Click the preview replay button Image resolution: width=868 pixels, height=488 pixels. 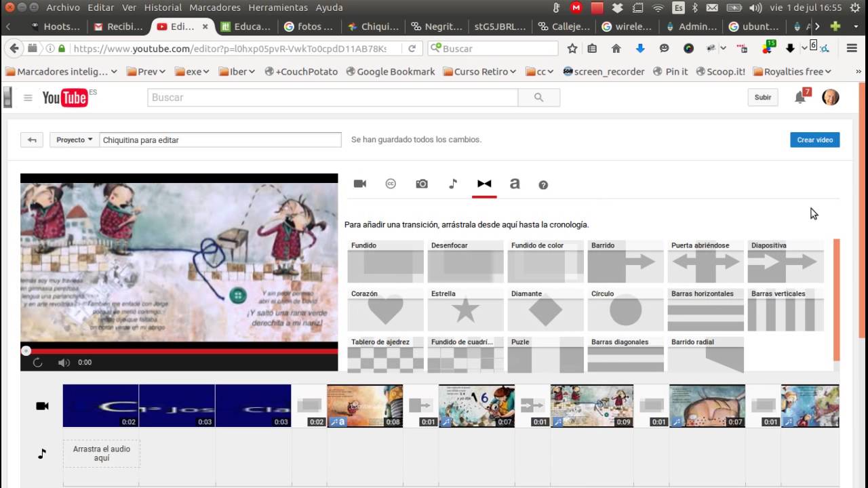(38, 363)
